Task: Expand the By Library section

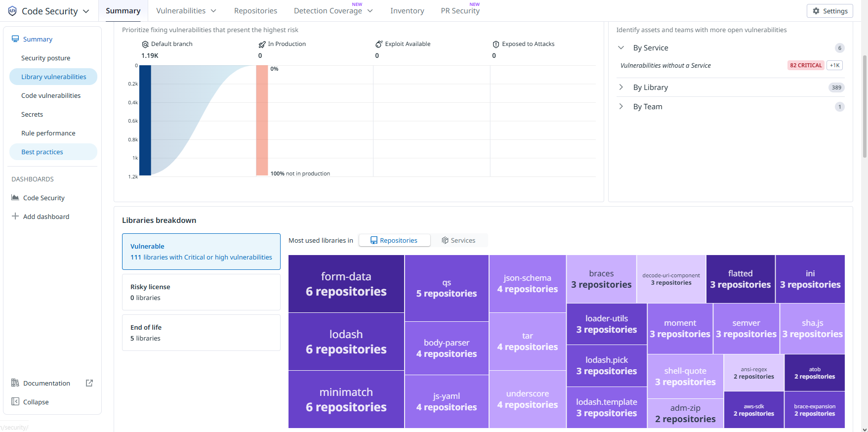Action: tap(621, 87)
